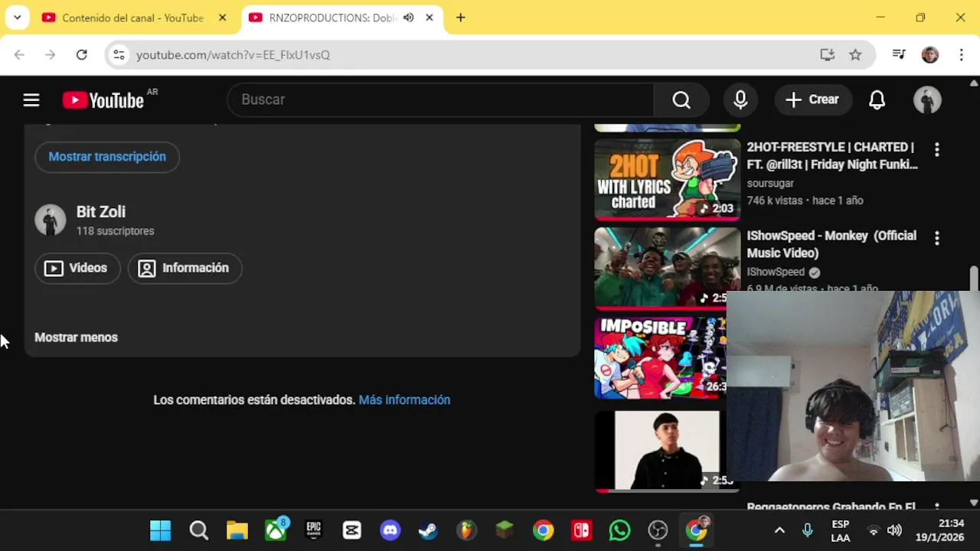This screenshot has width=980, height=551.
Task: Close the RNZOPRODUCTIONS tab
Action: (430, 18)
